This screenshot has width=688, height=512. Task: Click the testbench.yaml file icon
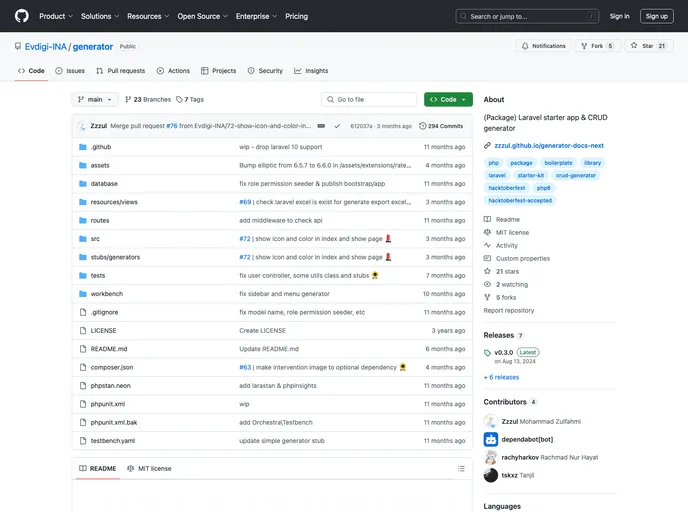(x=83, y=441)
